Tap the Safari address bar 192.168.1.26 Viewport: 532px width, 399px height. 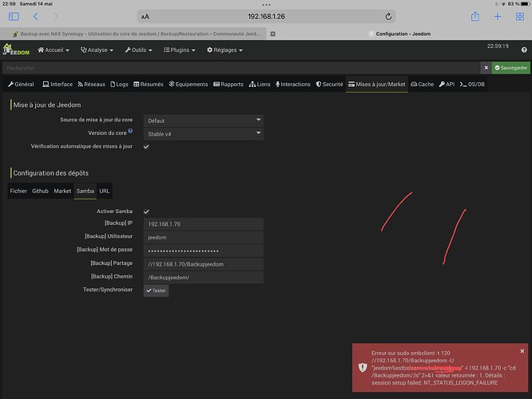(266, 16)
